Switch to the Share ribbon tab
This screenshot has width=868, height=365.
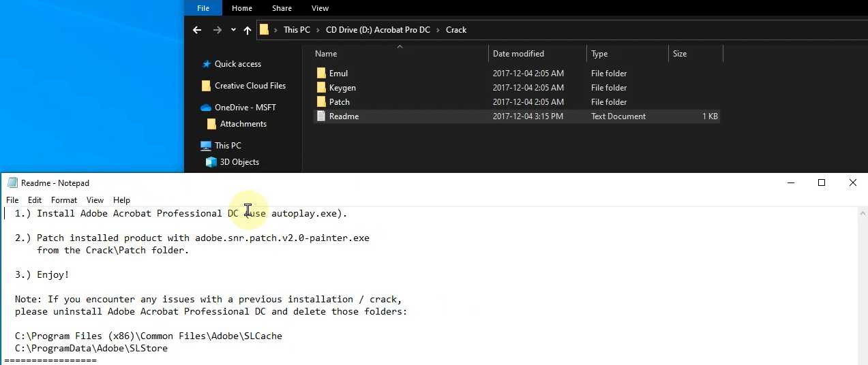coord(282,8)
